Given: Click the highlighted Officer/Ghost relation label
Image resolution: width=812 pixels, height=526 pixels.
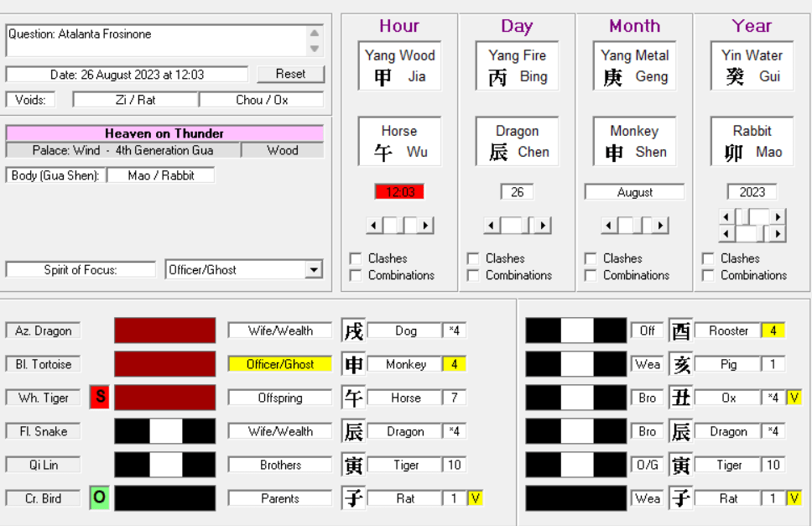Looking at the screenshot, I should point(280,364).
